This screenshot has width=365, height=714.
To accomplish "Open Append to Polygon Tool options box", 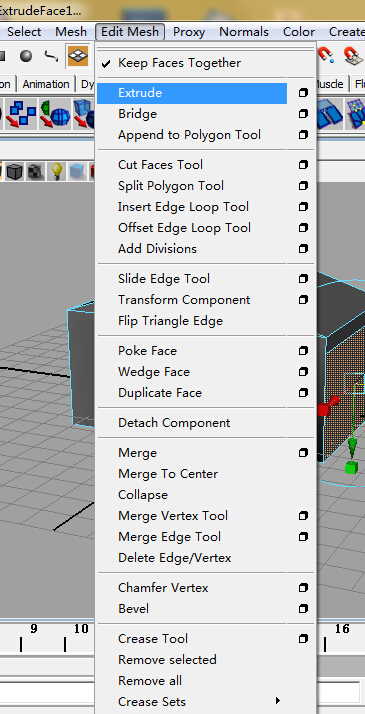I will [303, 135].
